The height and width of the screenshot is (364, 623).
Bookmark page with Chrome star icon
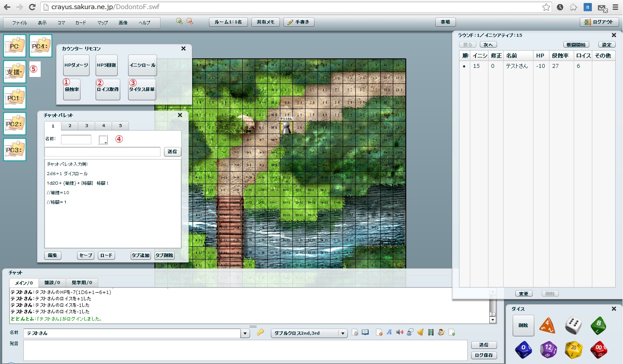click(546, 7)
